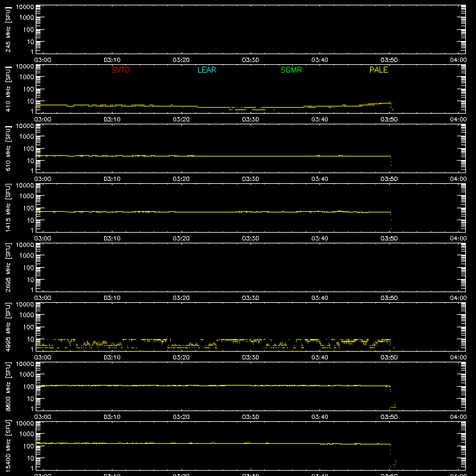Click 03:50 tick under the 1415 MHz panel

click(x=389, y=239)
